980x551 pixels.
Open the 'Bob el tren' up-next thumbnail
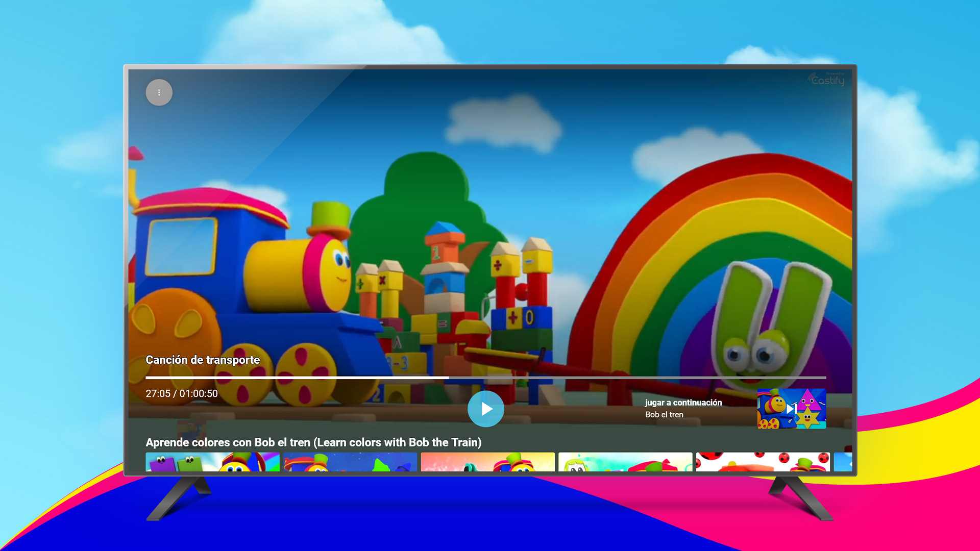791,409
